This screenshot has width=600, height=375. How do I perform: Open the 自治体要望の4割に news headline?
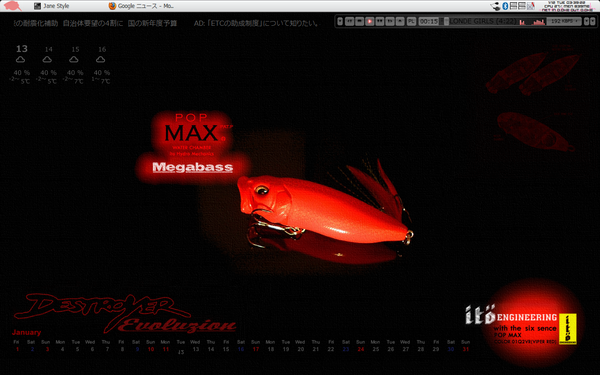point(93,23)
